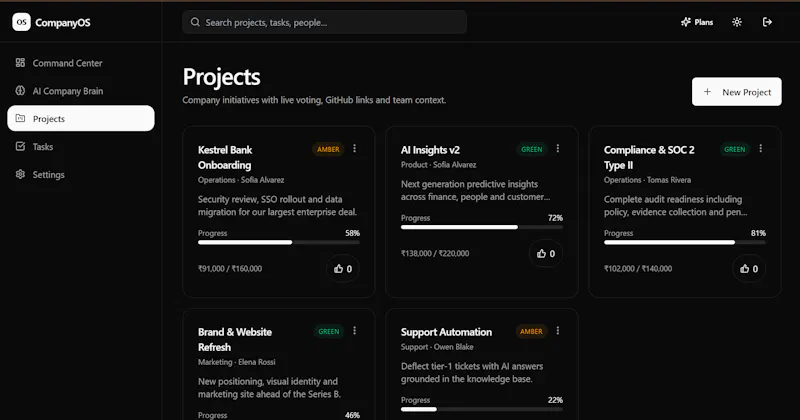Click 'Operations · Sofia Alvarez' text

pos(241,180)
